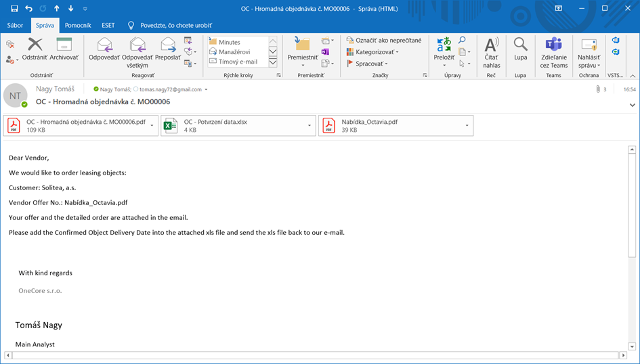
Task: Click the vertical scrollbar of message body
Action: (x=632, y=203)
